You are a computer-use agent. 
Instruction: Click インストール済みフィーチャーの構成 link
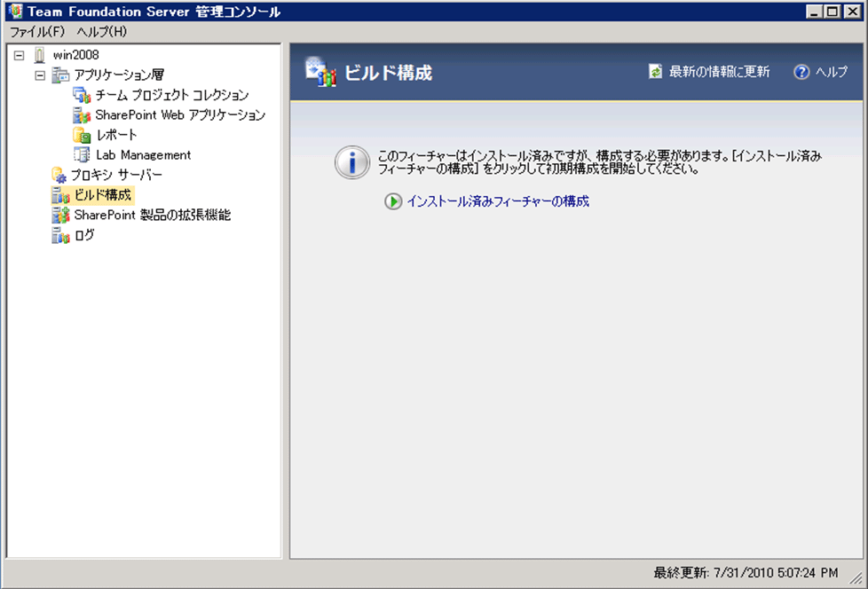click(498, 201)
